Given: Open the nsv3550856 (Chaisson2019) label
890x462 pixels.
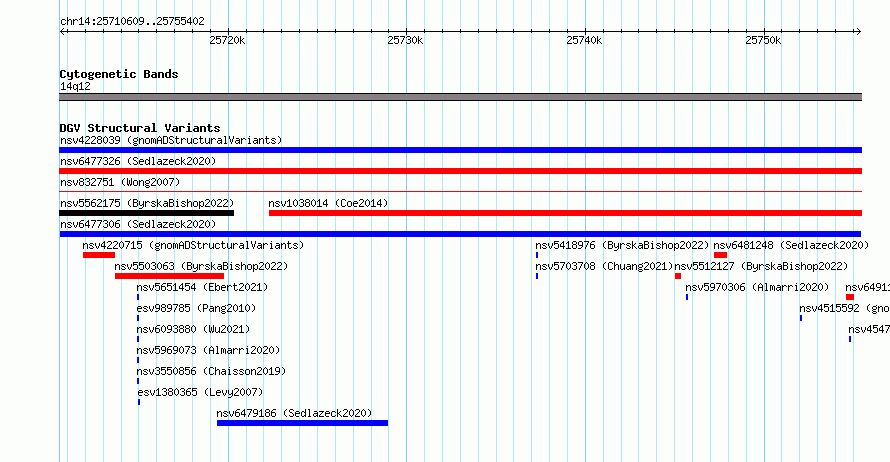Looking at the screenshot, I should point(211,371).
